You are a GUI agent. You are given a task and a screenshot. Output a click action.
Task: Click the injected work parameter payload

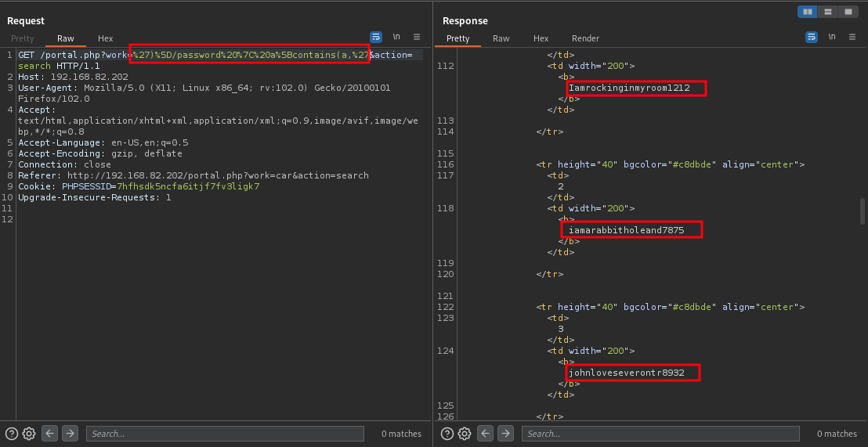(250, 55)
